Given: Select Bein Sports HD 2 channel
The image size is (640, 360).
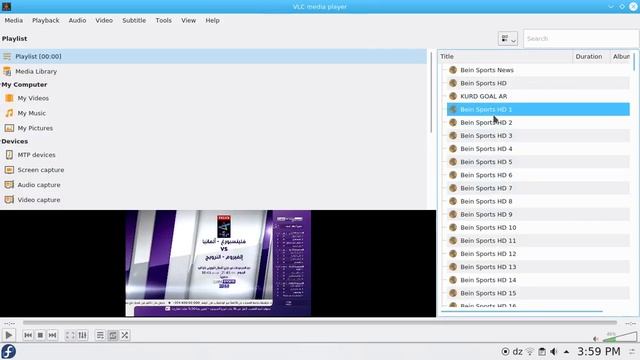Looking at the screenshot, I should click(538, 122).
